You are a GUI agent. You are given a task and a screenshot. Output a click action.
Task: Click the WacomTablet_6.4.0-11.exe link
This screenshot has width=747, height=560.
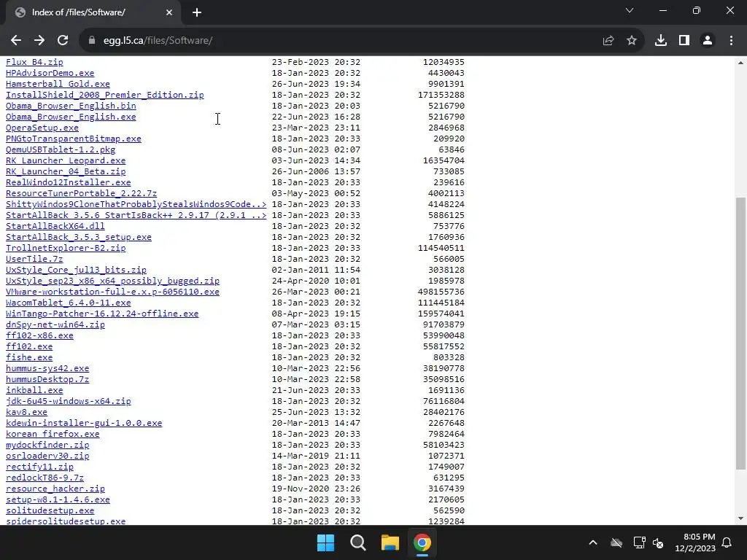[68, 303]
